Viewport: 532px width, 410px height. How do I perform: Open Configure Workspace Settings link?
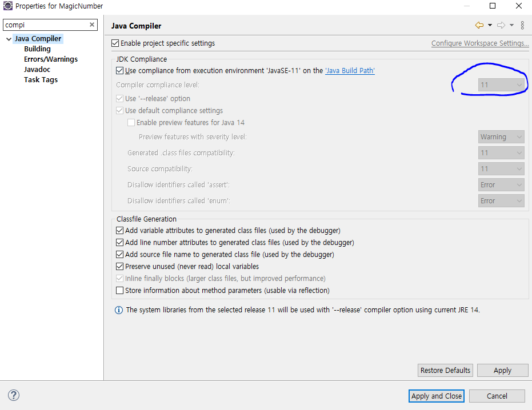[x=480, y=43]
